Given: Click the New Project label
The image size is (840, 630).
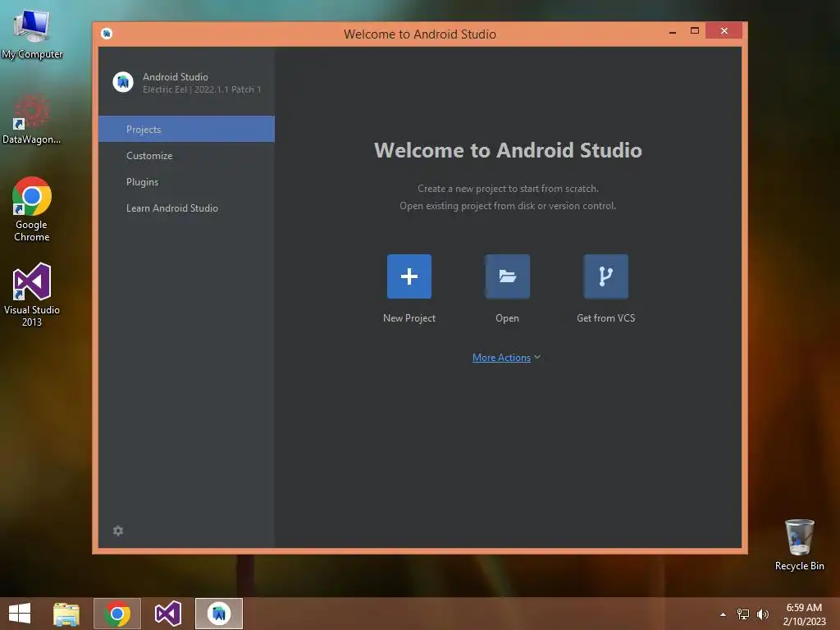Looking at the screenshot, I should coord(409,317).
